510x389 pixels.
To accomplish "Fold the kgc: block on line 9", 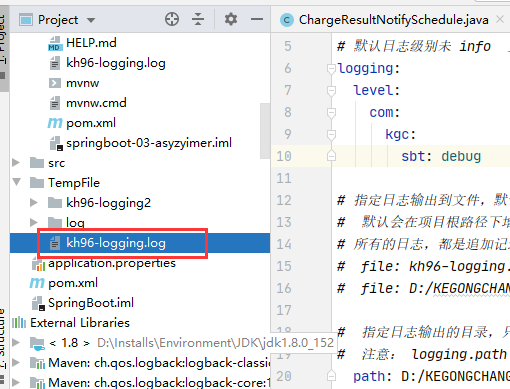I will click(x=331, y=135).
